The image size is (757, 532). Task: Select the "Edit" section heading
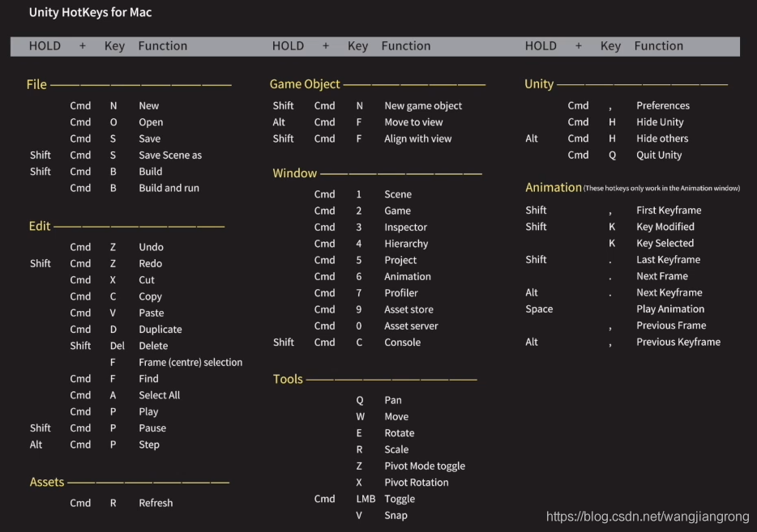point(40,226)
